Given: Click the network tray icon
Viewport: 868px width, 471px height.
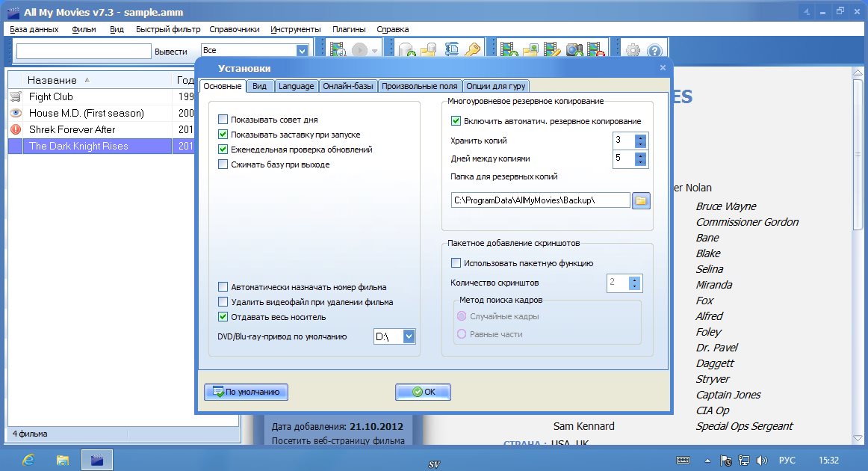Looking at the screenshot, I should [x=744, y=461].
